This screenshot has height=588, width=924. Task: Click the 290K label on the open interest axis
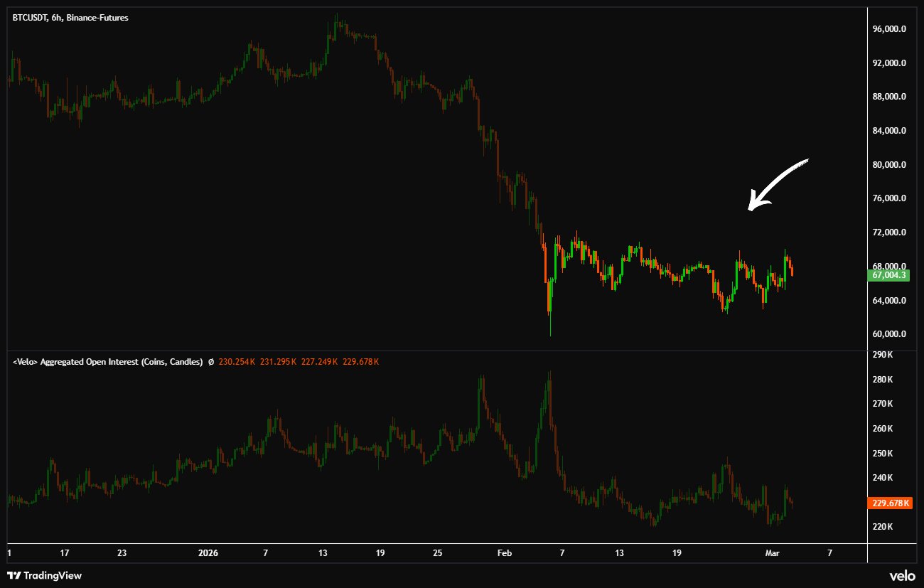[882, 354]
